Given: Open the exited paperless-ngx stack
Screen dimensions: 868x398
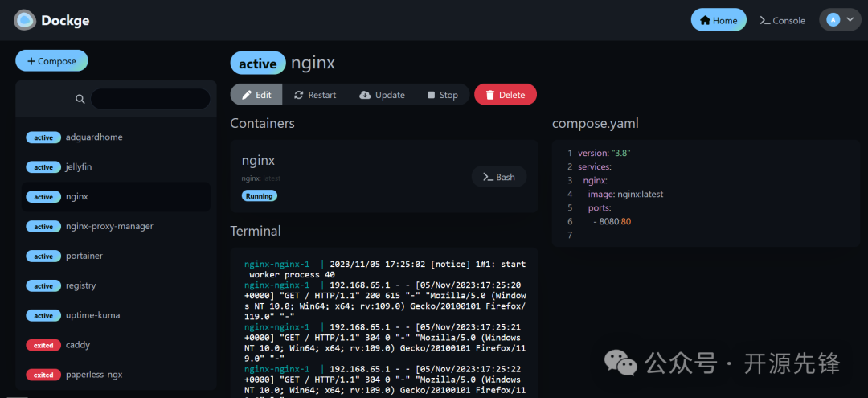Looking at the screenshot, I should pyautogui.click(x=116, y=375).
